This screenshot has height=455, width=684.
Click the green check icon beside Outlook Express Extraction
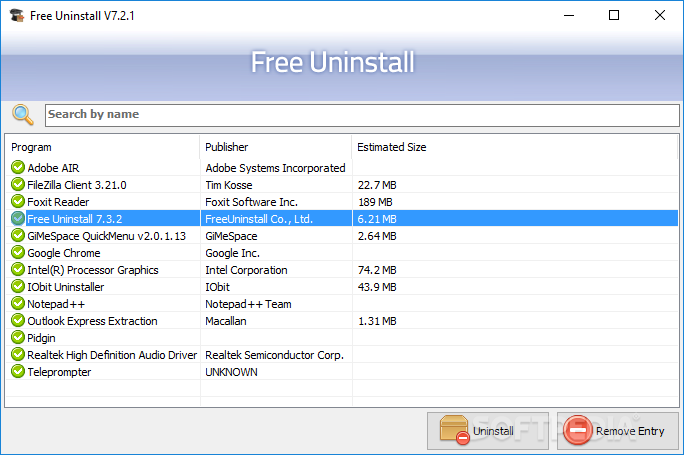(x=18, y=320)
